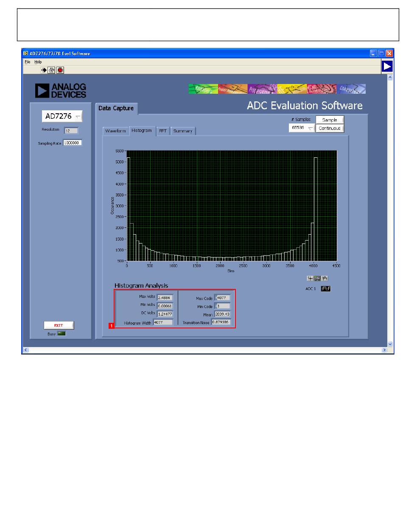
Task: Select the Histogram tab
Action: [142, 130]
